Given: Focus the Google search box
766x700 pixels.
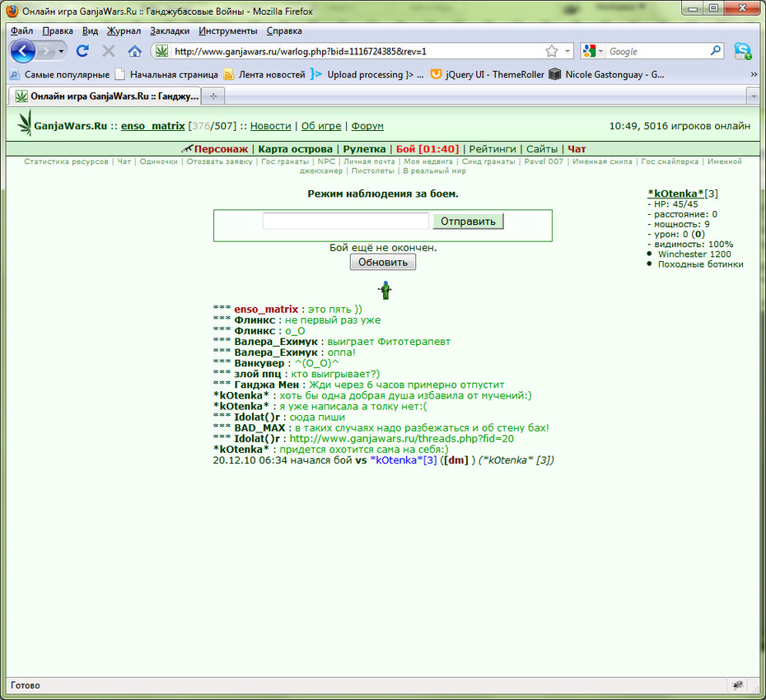Looking at the screenshot, I should pos(657,51).
